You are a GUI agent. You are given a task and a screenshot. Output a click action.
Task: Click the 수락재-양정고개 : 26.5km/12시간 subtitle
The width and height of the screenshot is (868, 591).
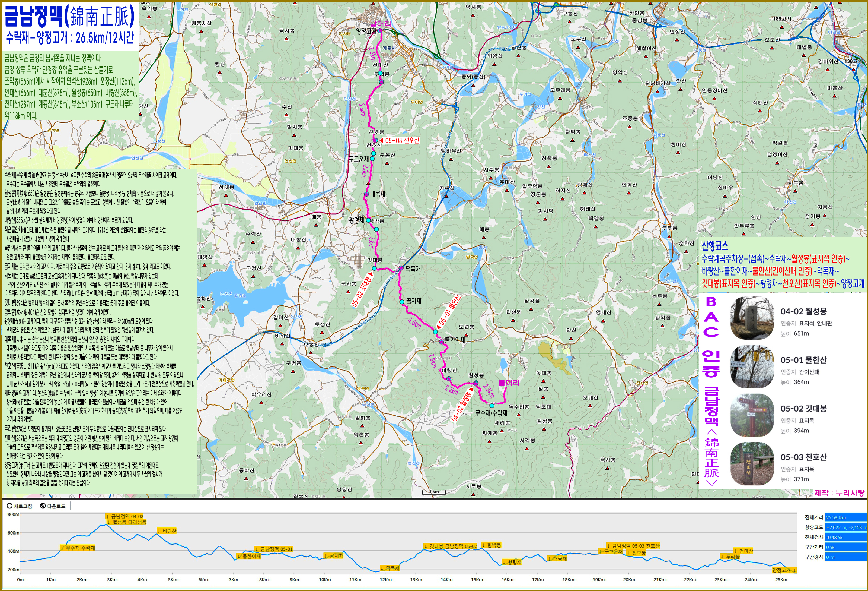69,38
